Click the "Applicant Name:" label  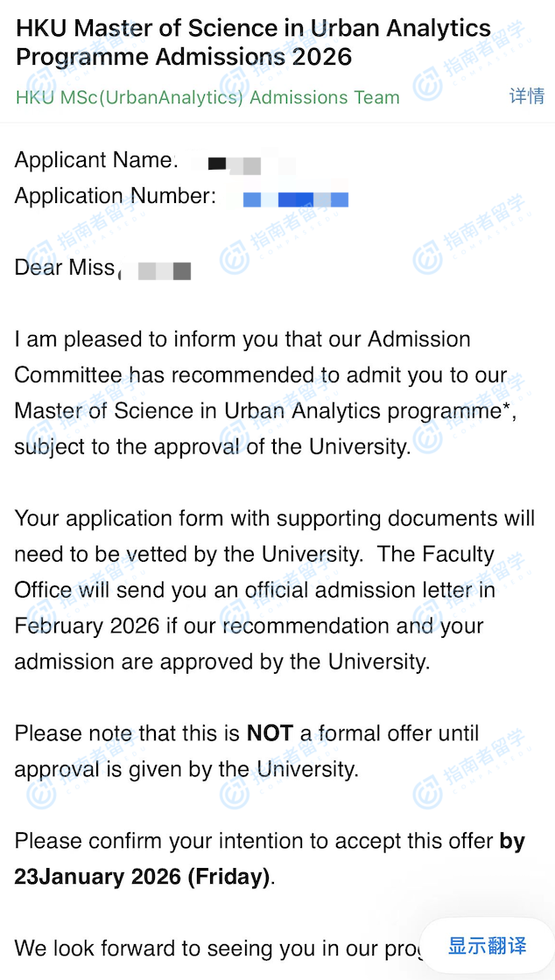95,161
